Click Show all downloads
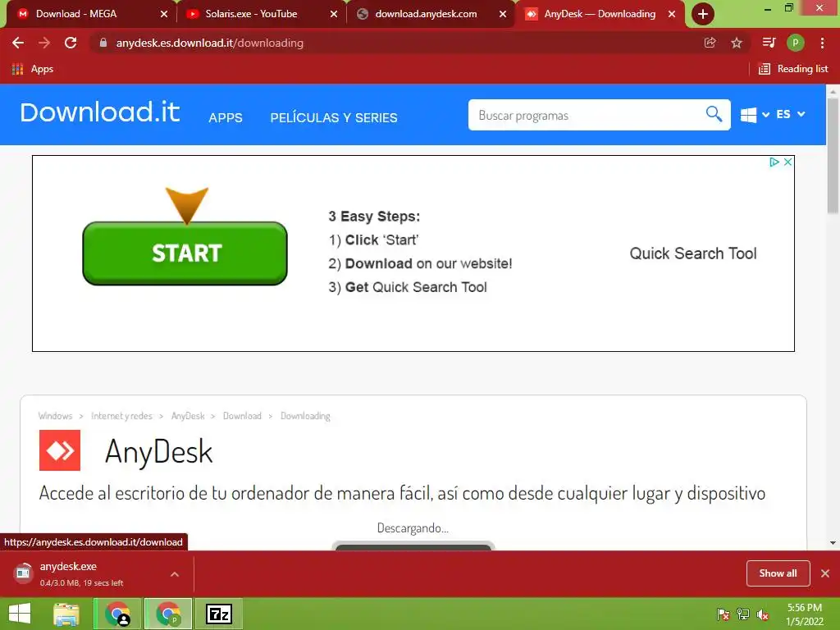Viewport: 840px width, 630px height. 778,573
